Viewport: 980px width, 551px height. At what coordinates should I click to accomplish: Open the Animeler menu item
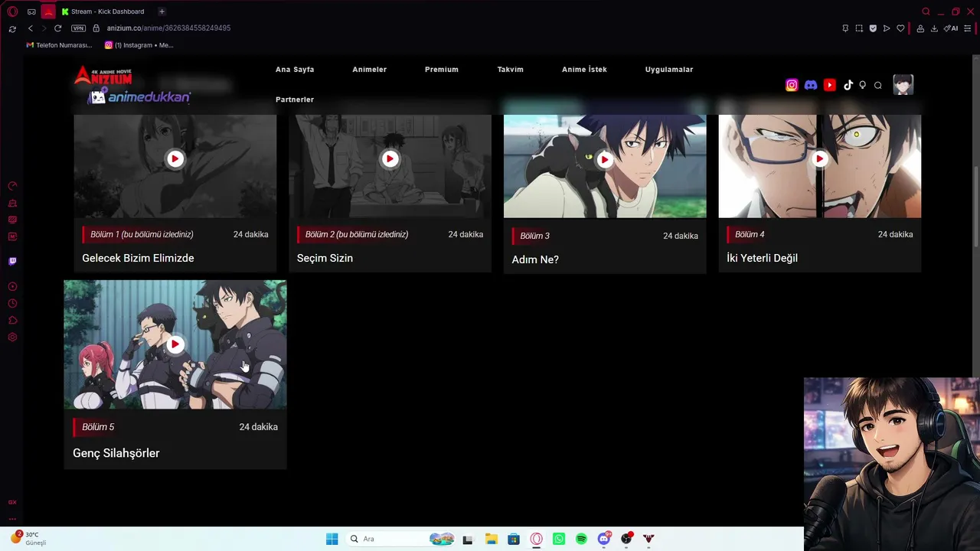pos(369,70)
